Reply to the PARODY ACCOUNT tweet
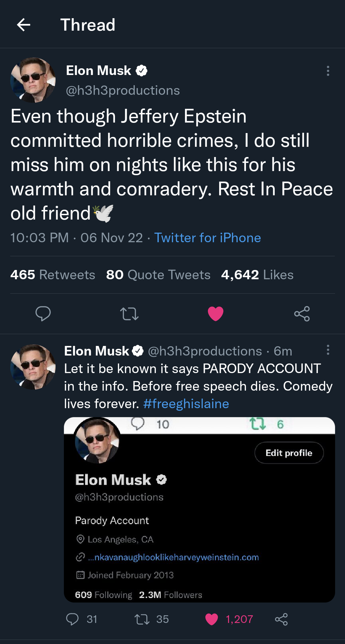 [73, 619]
